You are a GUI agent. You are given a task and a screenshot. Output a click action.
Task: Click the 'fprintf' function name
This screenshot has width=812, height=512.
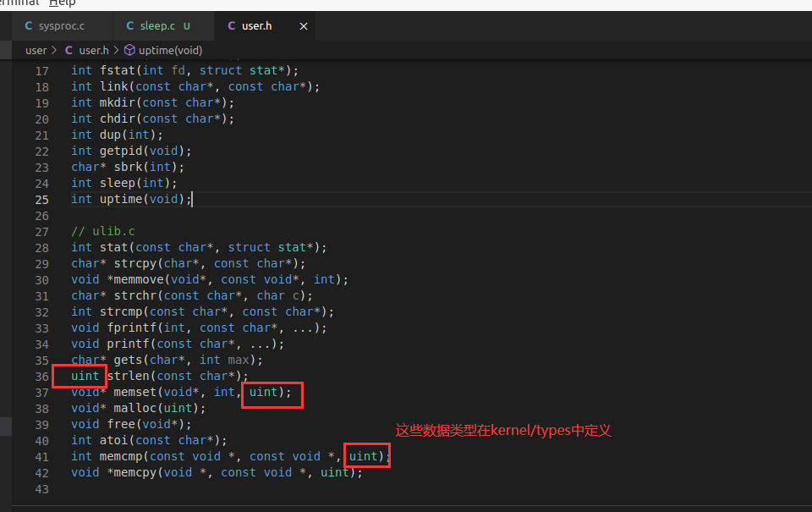132,328
